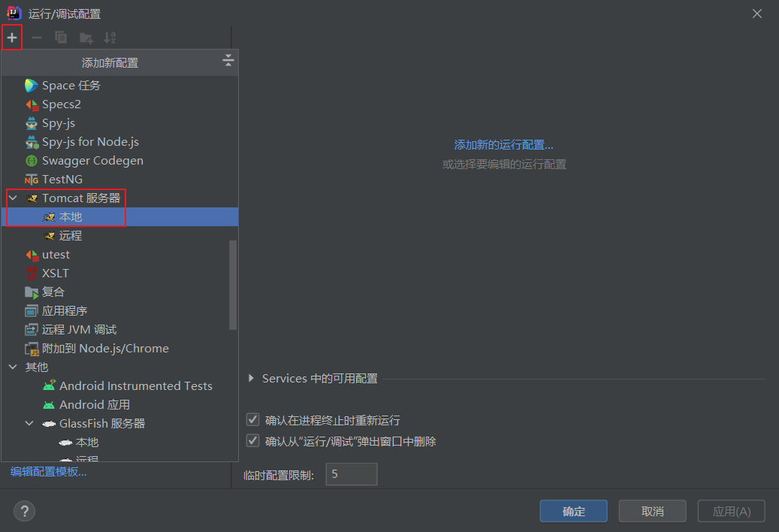Select 本地 under GlassFish 服务器
This screenshot has width=779, height=532.
(x=119, y=443)
